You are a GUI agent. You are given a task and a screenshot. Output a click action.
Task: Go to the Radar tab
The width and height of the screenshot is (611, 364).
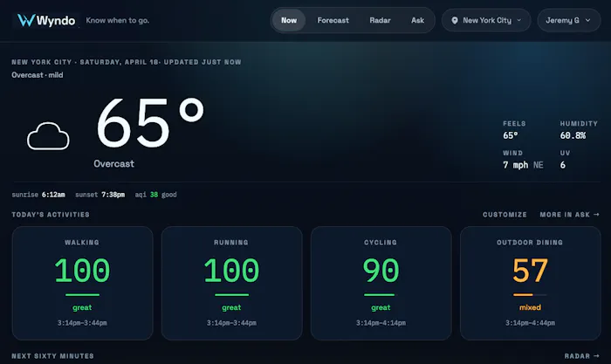(380, 20)
